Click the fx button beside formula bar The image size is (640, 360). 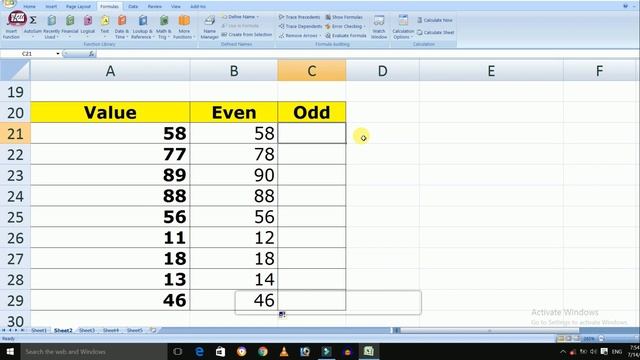pyautogui.click(x=91, y=54)
